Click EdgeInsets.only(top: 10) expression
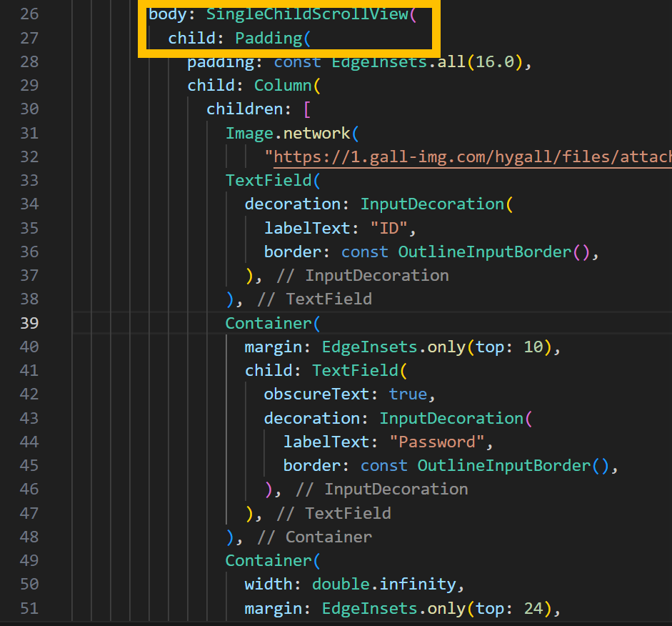672x626 pixels. click(436, 347)
